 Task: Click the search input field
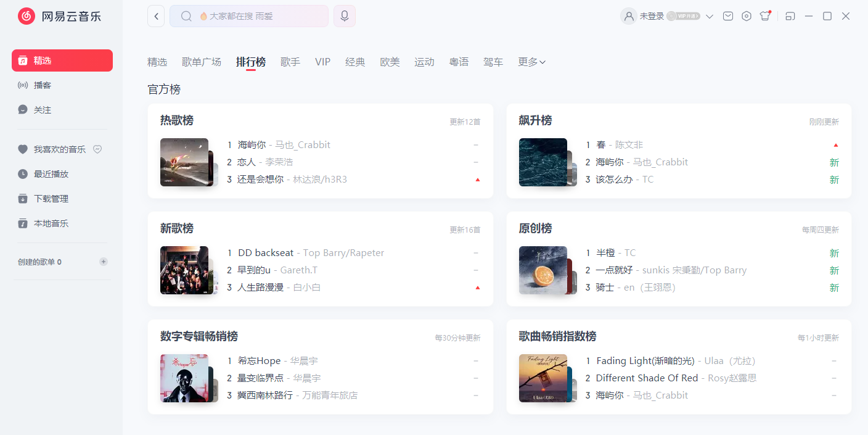pos(259,16)
